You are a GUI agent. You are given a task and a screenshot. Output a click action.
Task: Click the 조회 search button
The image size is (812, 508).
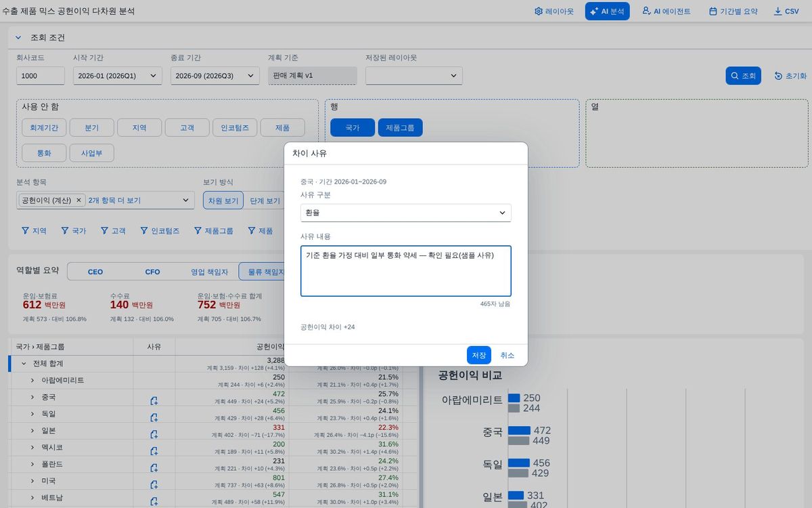[744, 76]
